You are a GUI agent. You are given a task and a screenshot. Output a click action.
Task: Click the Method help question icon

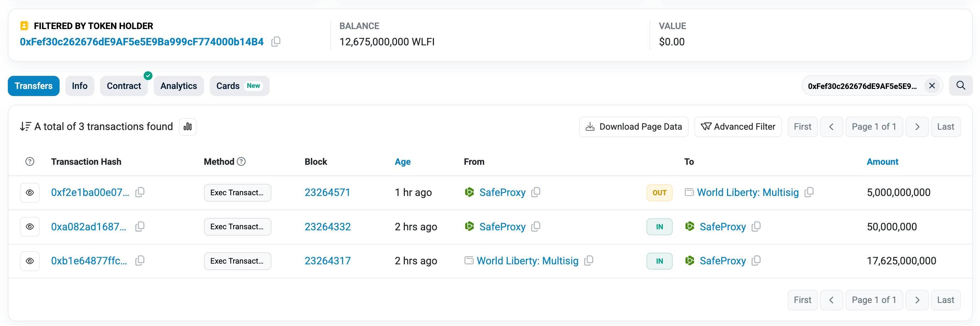[241, 162]
